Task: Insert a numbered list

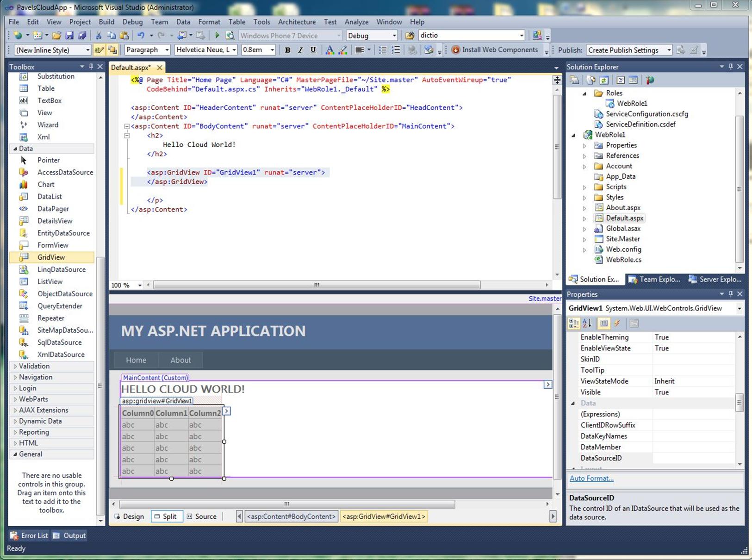Action: [396, 50]
